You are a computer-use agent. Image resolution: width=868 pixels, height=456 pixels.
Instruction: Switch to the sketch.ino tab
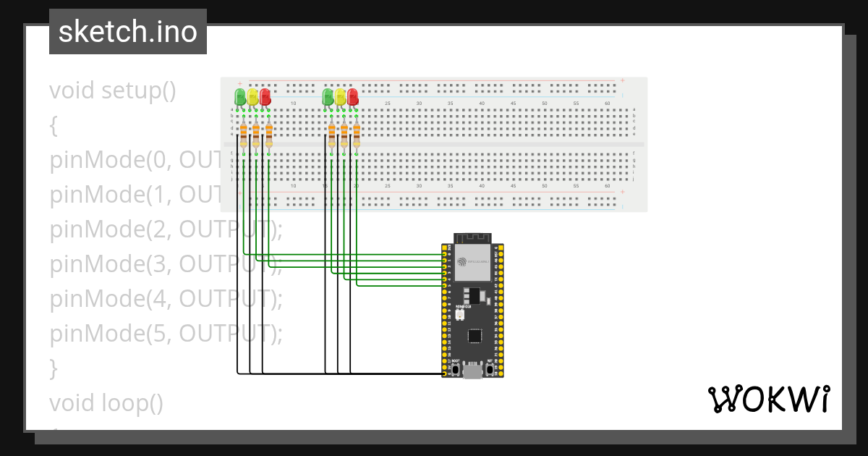127,31
